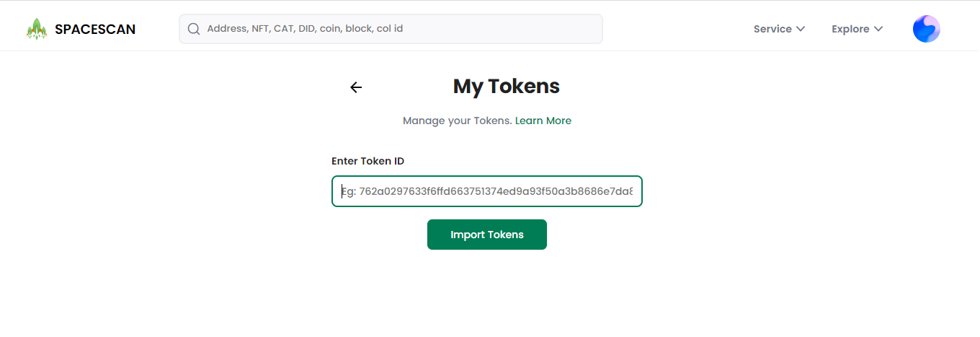980x337 pixels.
Task: Focus the Enter Token ID field
Action: (487, 191)
